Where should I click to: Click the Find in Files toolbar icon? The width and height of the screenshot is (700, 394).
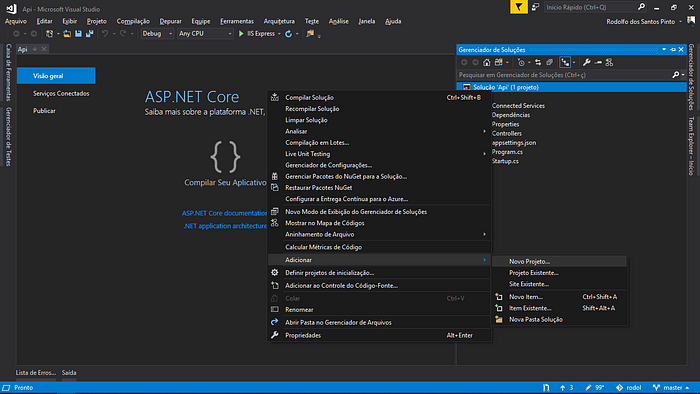point(310,33)
